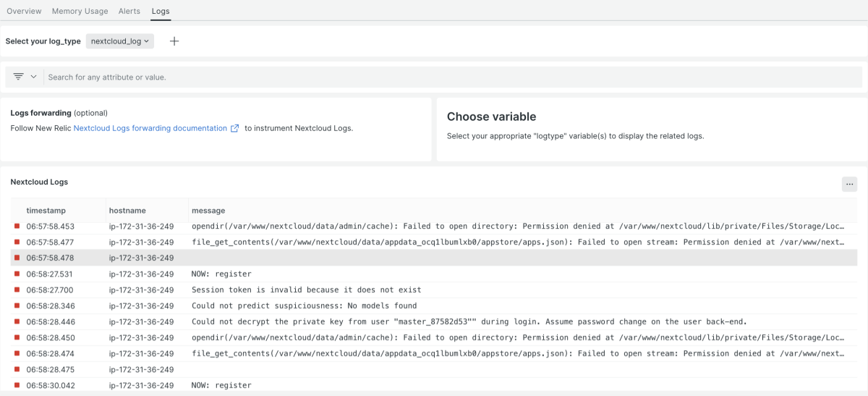Click the hostname column header
868x396 pixels.
(x=127, y=211)
